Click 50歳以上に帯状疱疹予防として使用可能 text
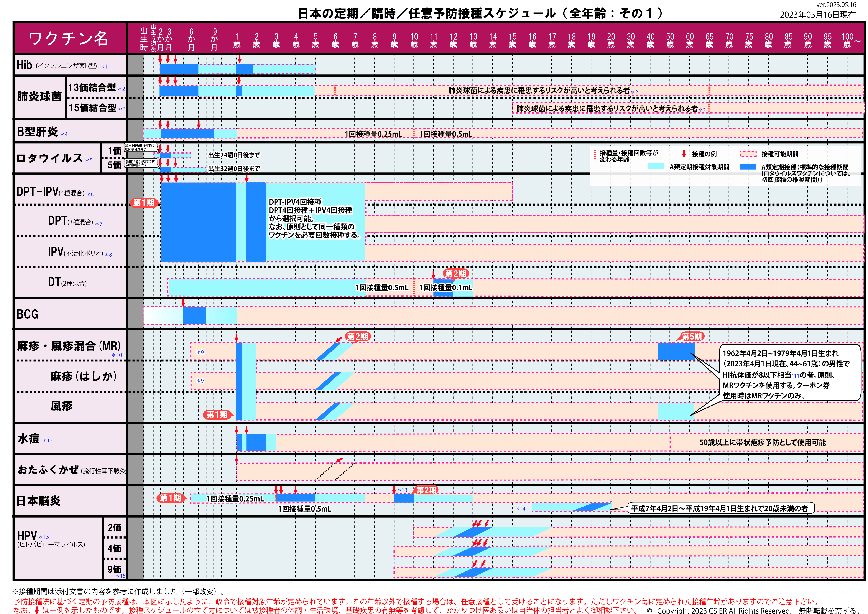 [763, 442]
